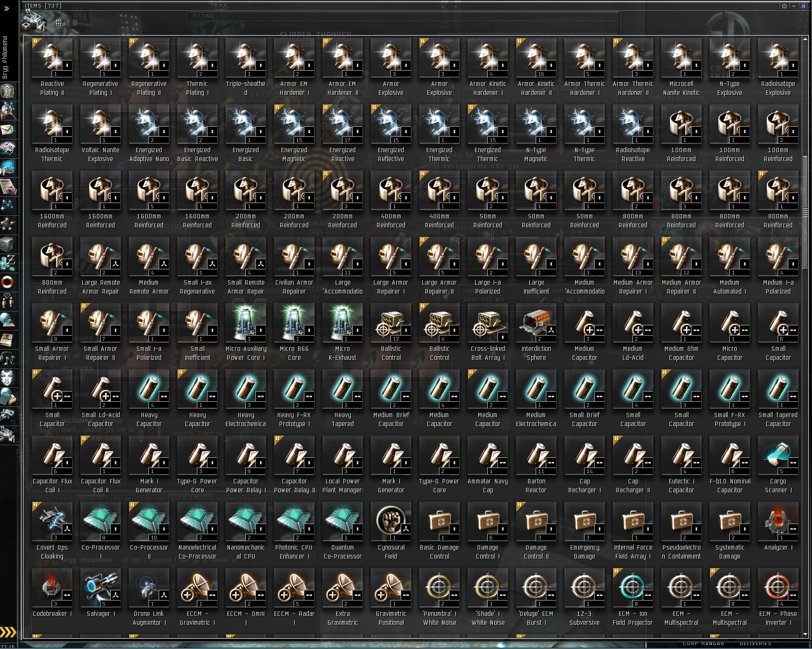Click the Energized Adaptive Nano membrane

point(149,133)
